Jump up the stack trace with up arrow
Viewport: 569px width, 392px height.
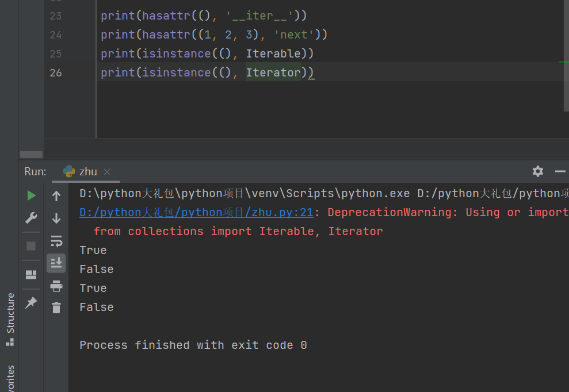click(56, 196)
